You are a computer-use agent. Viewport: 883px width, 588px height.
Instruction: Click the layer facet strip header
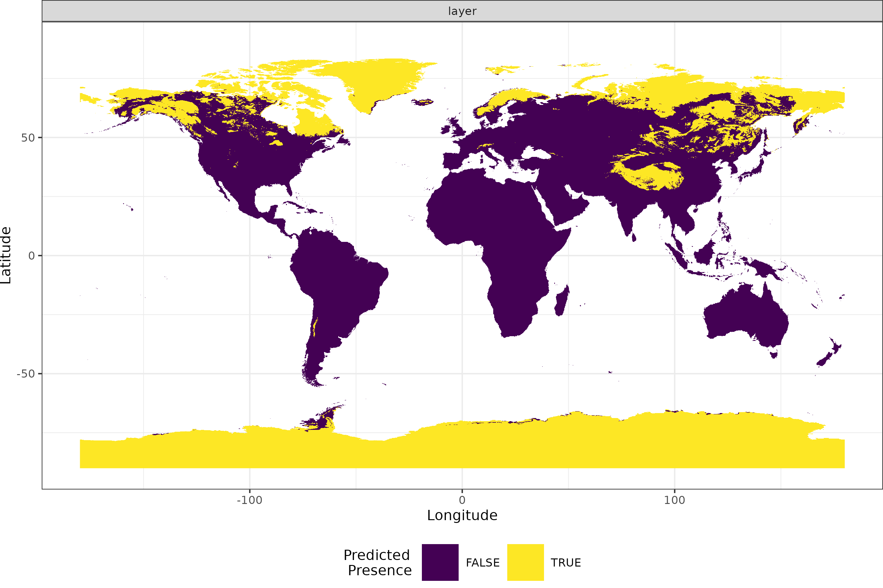click(x=462, y=11)
